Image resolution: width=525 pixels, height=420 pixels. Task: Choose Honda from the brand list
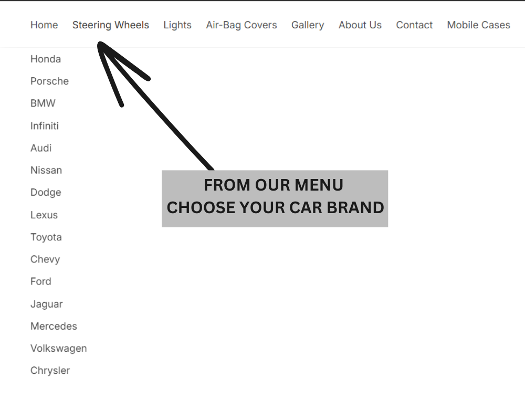[x=46, y=59]
